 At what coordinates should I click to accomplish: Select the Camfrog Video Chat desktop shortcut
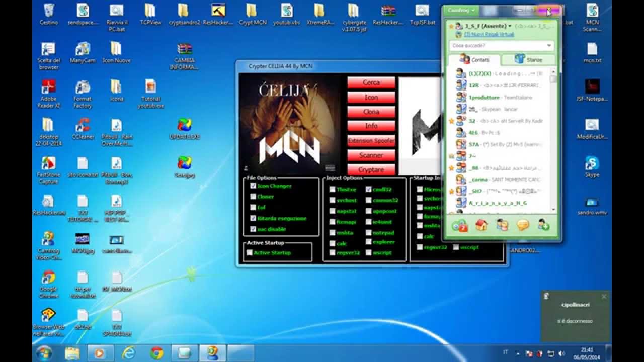pos(49,246)
